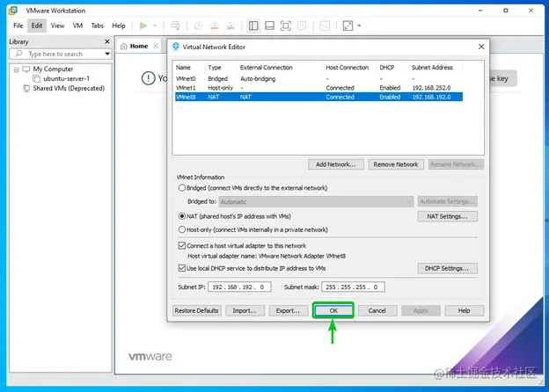Click the dialog Help button
549x392 pixels.
[x=464, y=310]
